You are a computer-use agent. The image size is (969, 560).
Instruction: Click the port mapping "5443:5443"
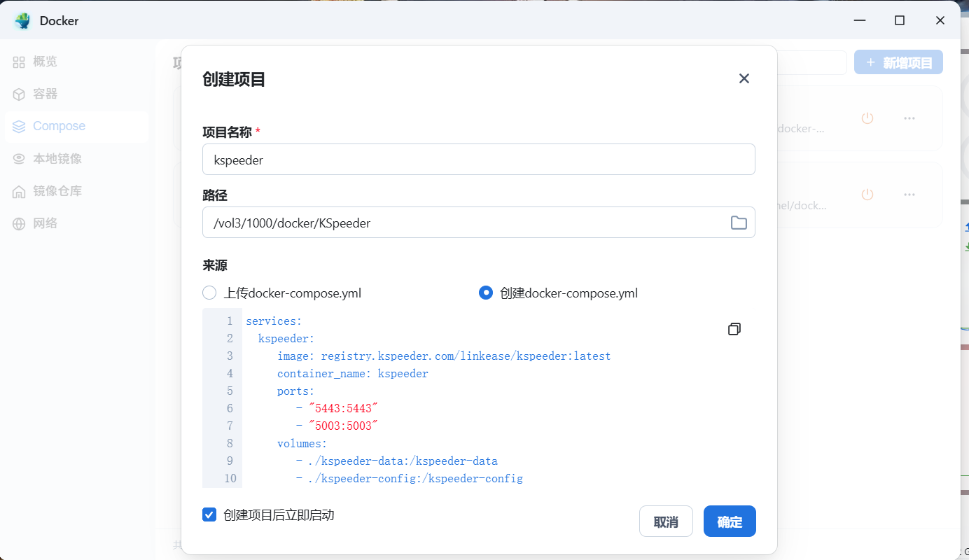tap(343, 409)
